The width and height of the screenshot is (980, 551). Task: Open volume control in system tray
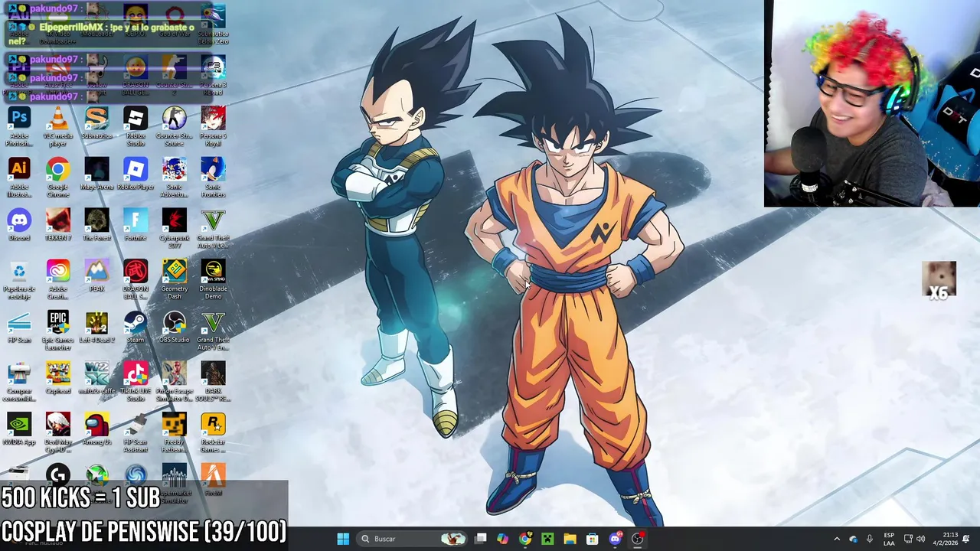click(x=920, y=539)
